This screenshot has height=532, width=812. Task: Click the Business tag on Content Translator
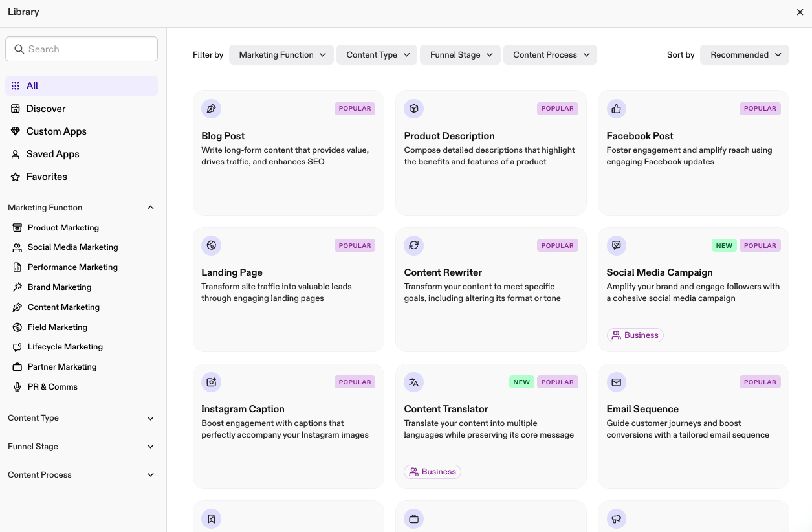coord(433,472)
